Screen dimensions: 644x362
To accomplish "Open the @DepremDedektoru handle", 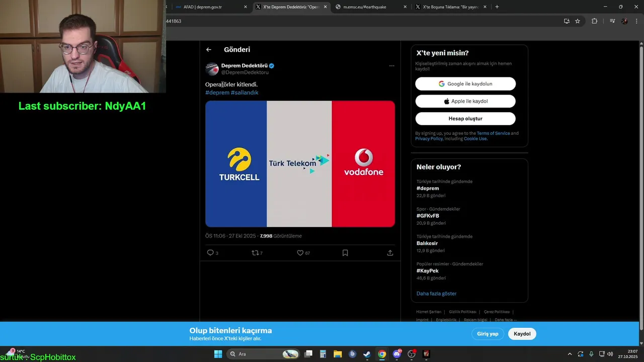I will click(245, 72).
